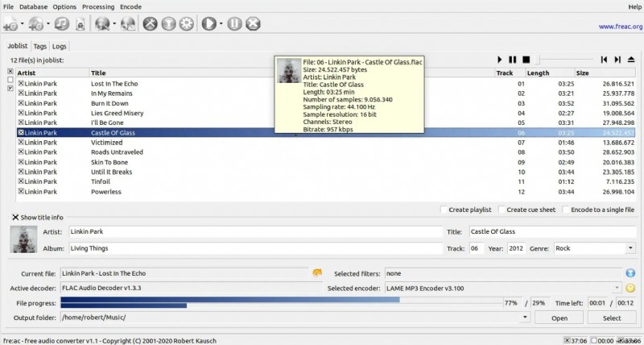The width and height of the screenshot is (644, 345).
Task: Click the status bar selected-tracks time icon
Action: (568, 340)
